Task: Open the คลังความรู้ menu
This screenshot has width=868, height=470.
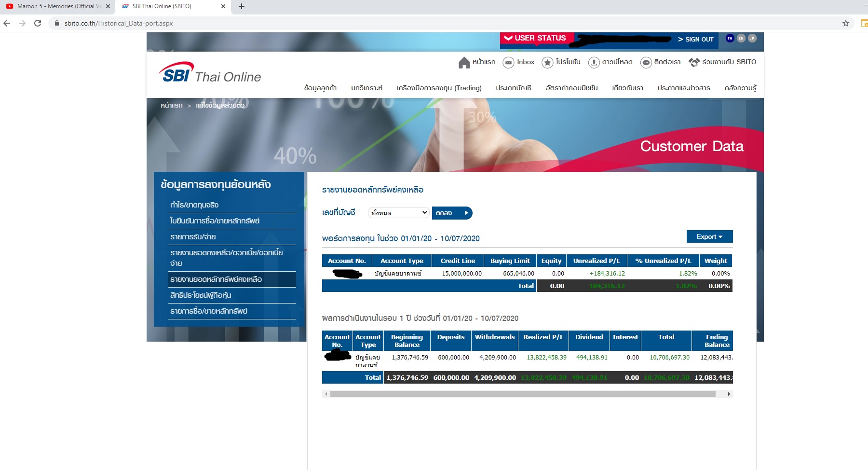Action: click(740, 88)
